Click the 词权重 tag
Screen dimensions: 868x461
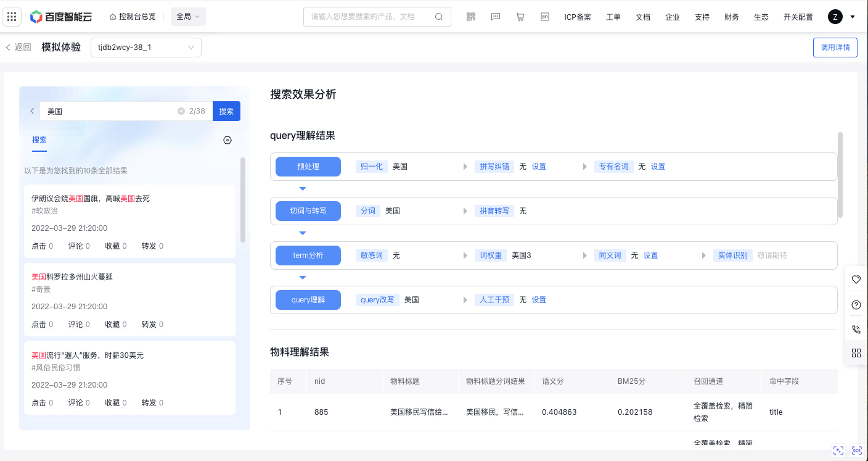[491, 255]
